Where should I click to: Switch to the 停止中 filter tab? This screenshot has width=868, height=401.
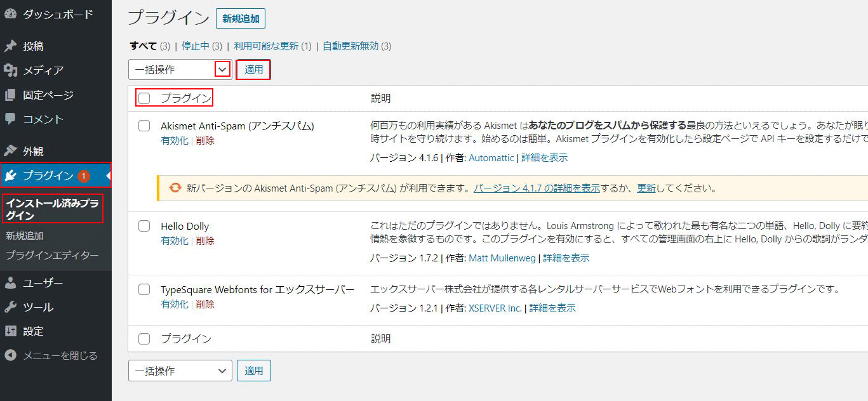point(195,46)
